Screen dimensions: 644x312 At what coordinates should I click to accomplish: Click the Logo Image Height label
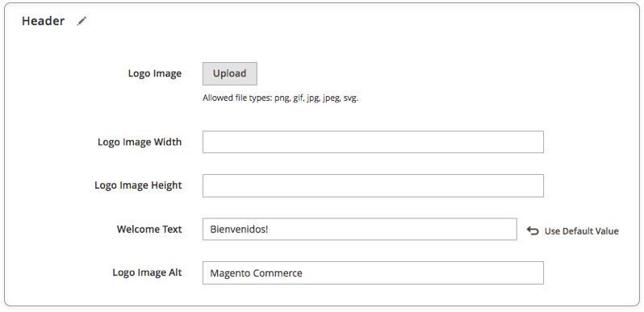138,185
